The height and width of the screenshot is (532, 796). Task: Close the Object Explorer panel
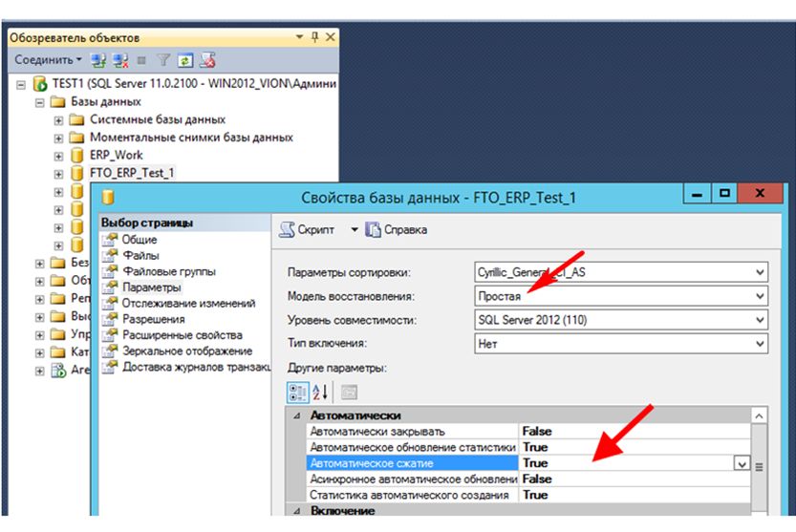[331, 36]
